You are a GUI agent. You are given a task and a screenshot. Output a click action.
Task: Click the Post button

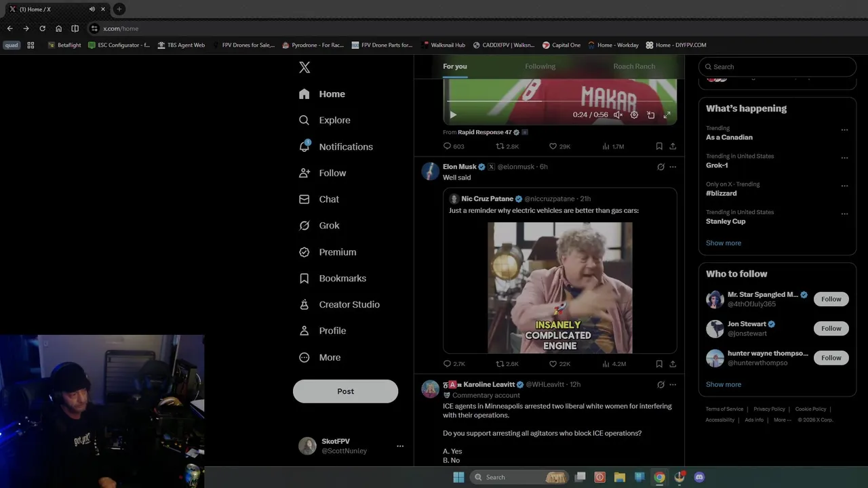click(345, 391)
